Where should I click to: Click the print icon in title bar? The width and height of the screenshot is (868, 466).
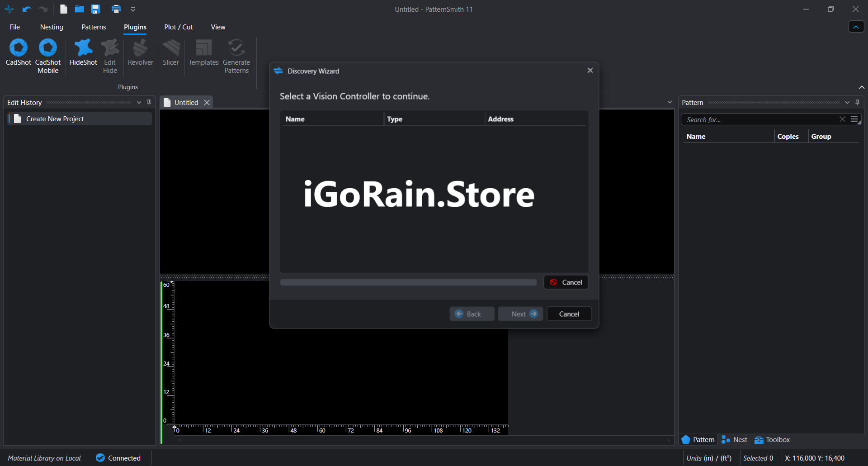tap(116, 9)
